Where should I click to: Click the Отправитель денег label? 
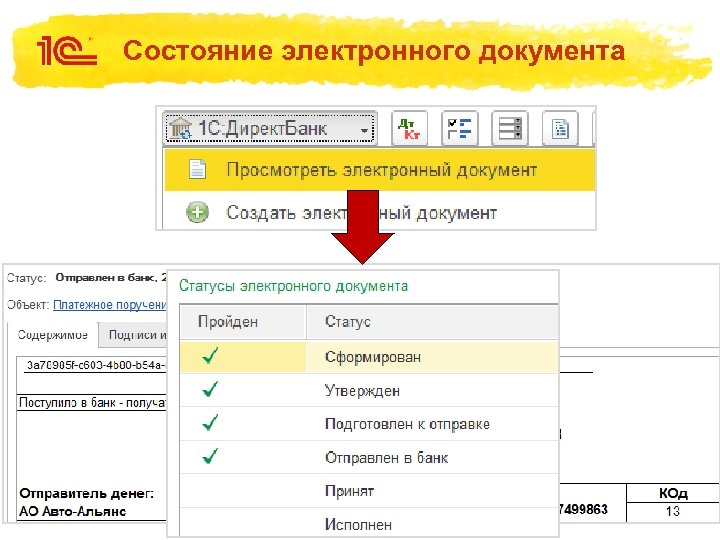coord(86,494)
